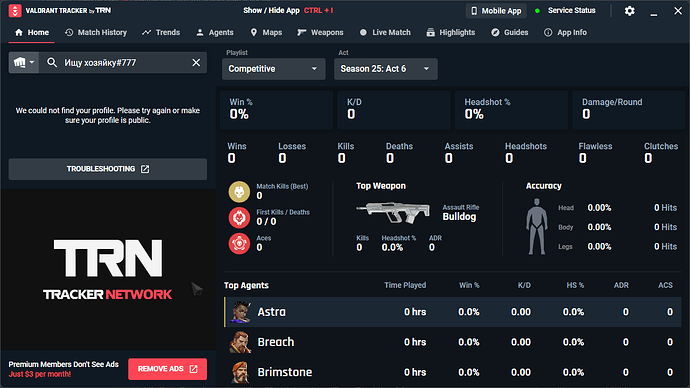Click the search magnifier icon

point(52,62)
